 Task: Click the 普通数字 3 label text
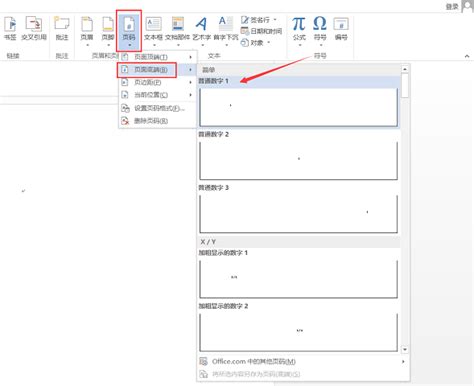(x=214, y=188)
